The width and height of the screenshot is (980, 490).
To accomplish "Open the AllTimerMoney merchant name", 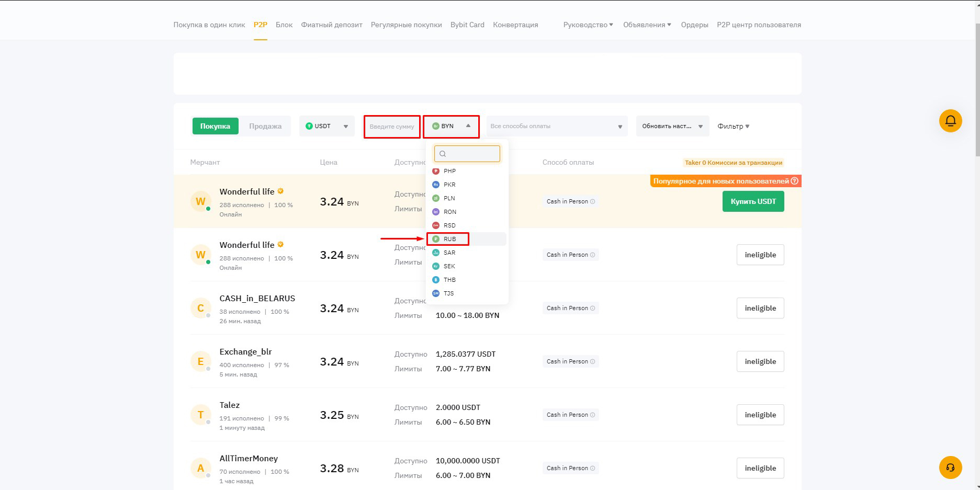I will [249, 458].
